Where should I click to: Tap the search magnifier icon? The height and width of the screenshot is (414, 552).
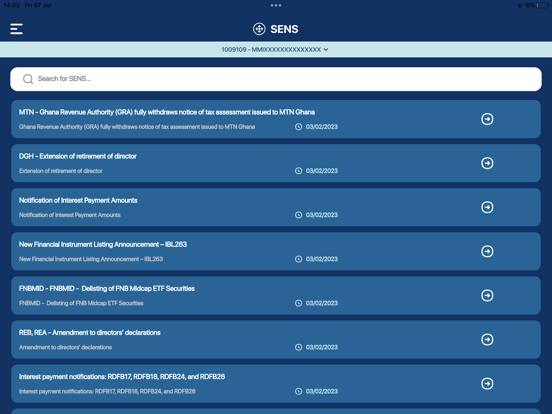pos(28,79)
